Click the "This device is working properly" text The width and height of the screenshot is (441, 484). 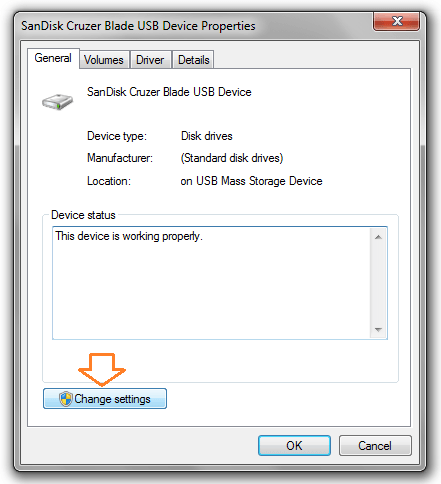tap(129, 236)
